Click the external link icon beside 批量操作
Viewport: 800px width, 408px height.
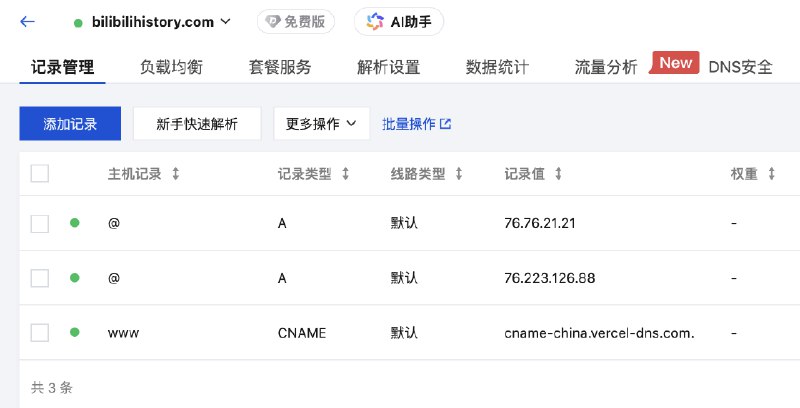coord(445,124)
